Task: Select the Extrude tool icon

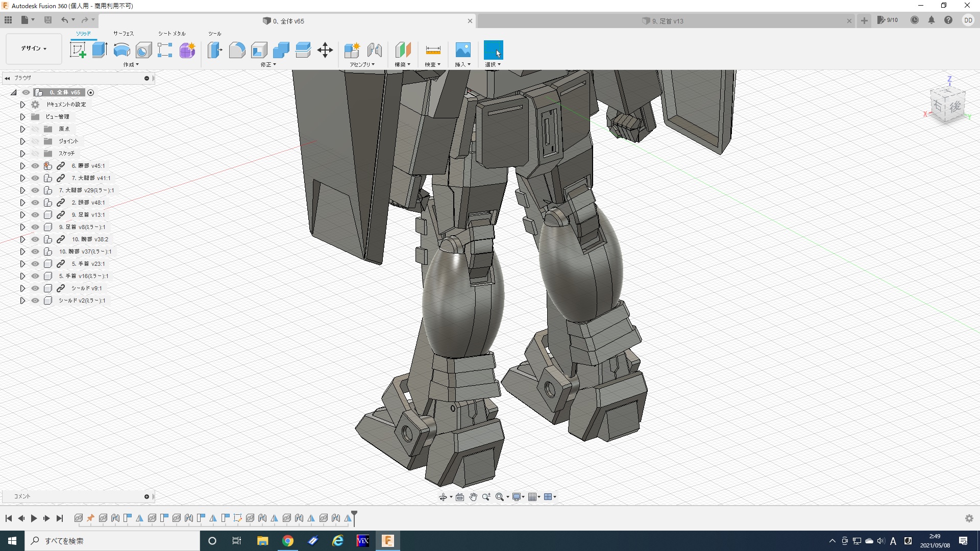Action: pyautogui.click(x=100, y=50)
